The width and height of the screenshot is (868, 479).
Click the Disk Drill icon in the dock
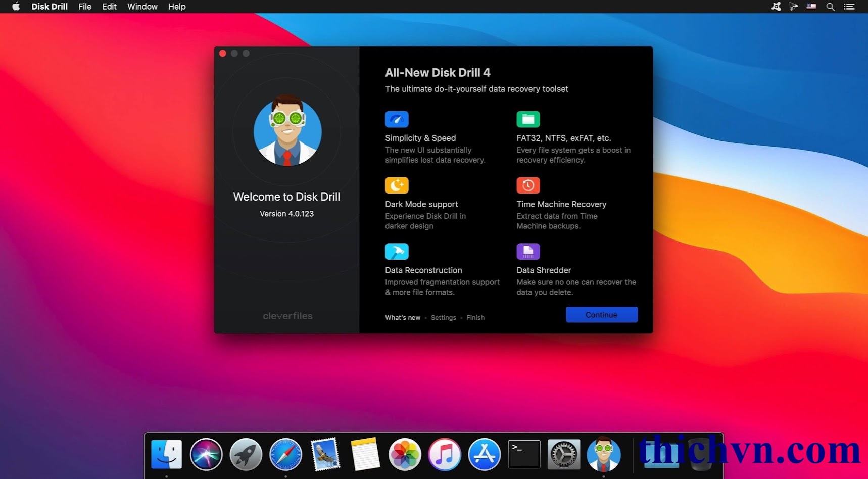point(603,454)
